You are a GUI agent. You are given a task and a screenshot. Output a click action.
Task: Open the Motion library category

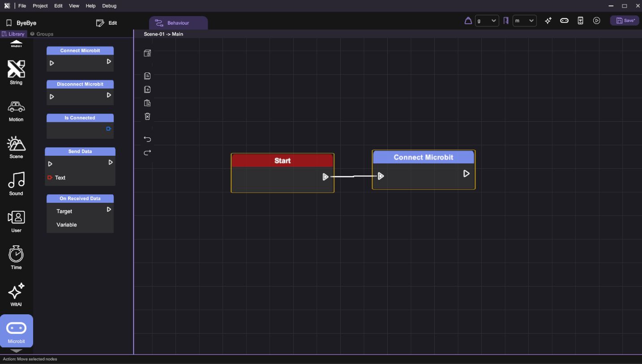coord(16,111)
